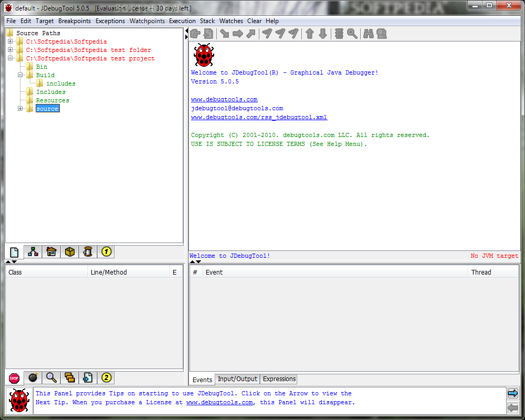The width and height of the screenshot is (525, 420).
Task: Click the right expand arrow on pane divider
Action: click(186, 37)
